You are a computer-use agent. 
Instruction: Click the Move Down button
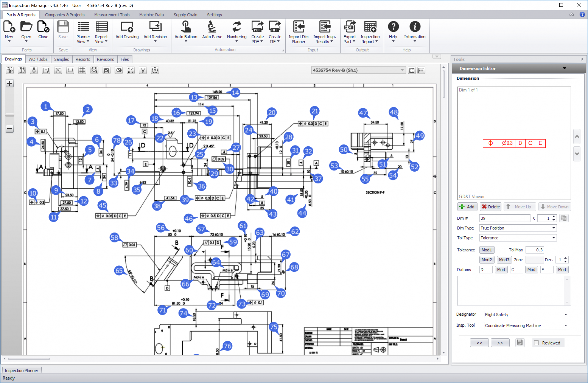point(554,207)
